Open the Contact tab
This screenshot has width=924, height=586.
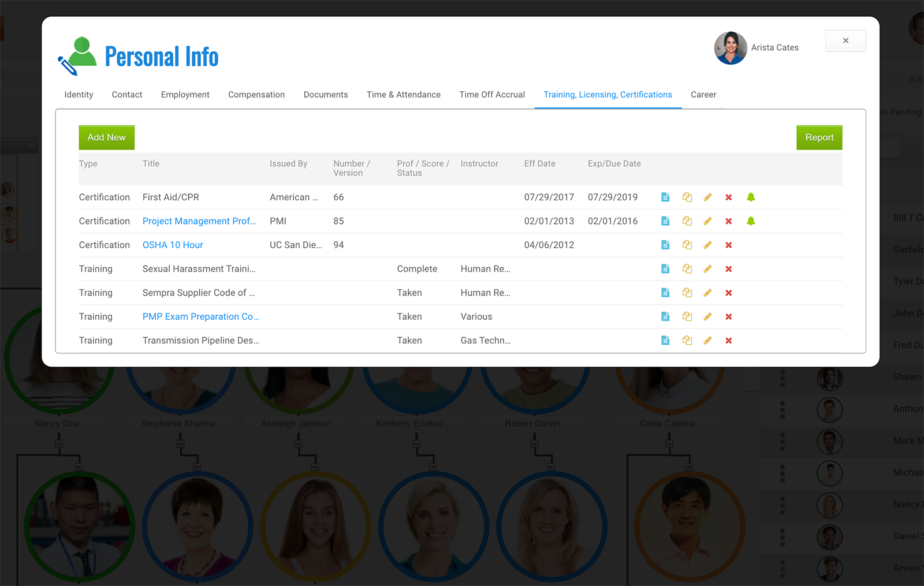click(x=127, y=95)
